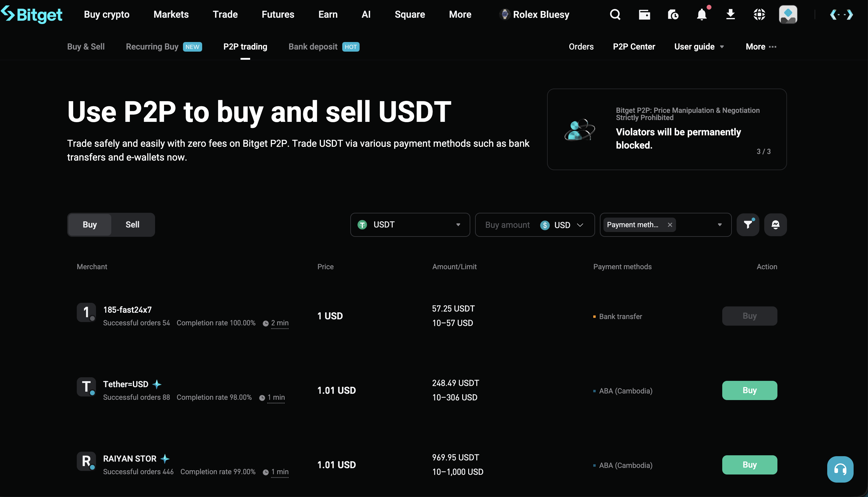Open the user profile avatar
Image resolution: width=868 pixels, height=497 pixels.
click(x=788, y=14)
